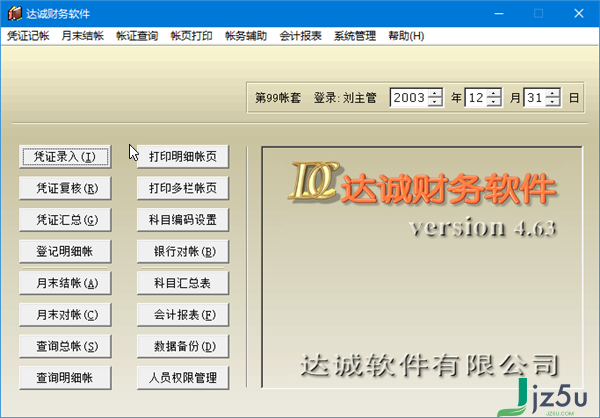Viewport: 600px width, 418px height.
Task: Click the 凭证汇总(G) button
Action: 65,220
